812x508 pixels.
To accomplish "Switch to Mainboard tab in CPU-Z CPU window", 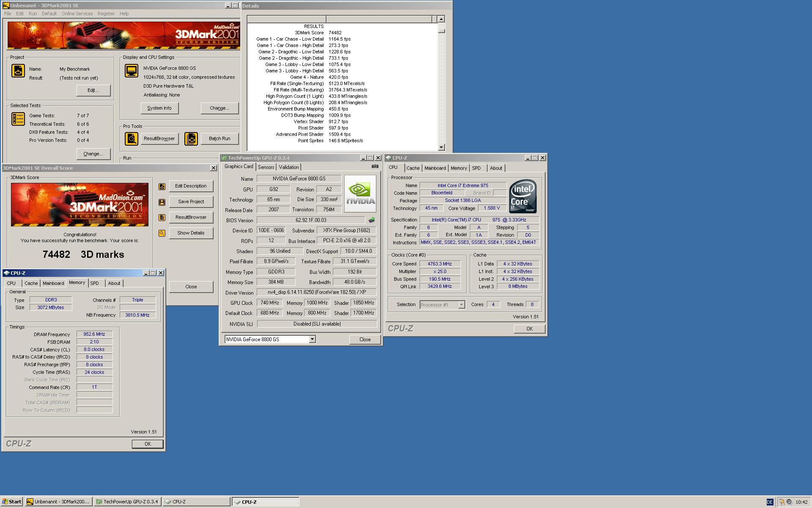I will click(435, 168).
